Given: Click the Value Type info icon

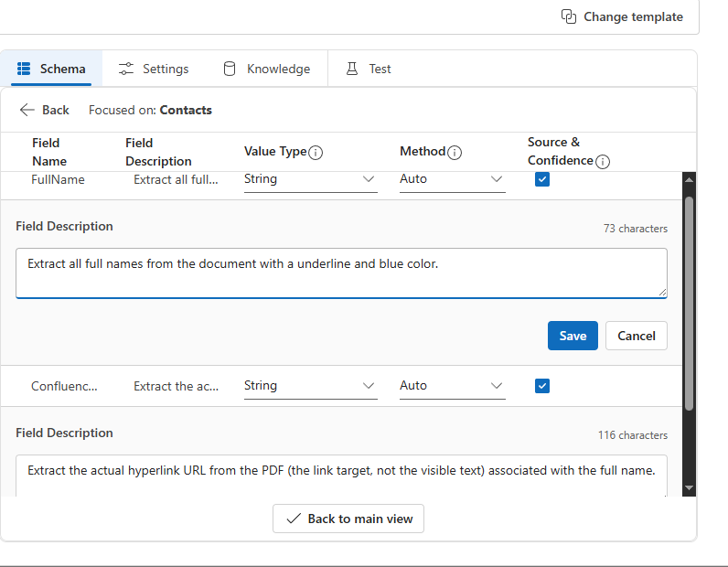Looking at the screenshot, I should 316,153.
